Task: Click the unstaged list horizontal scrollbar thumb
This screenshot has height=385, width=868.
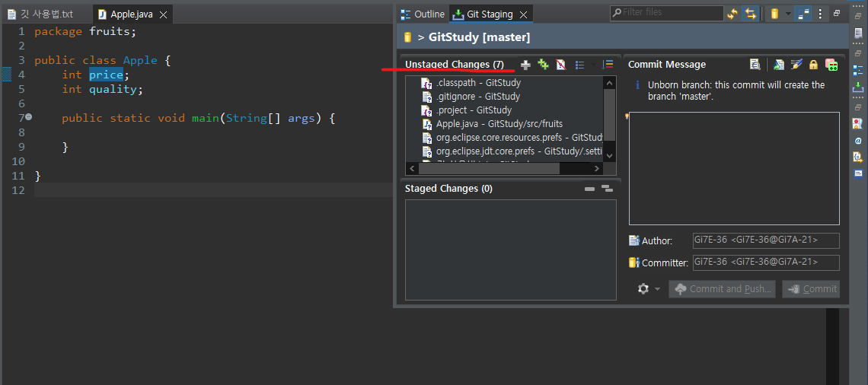Action: point(488,169)
